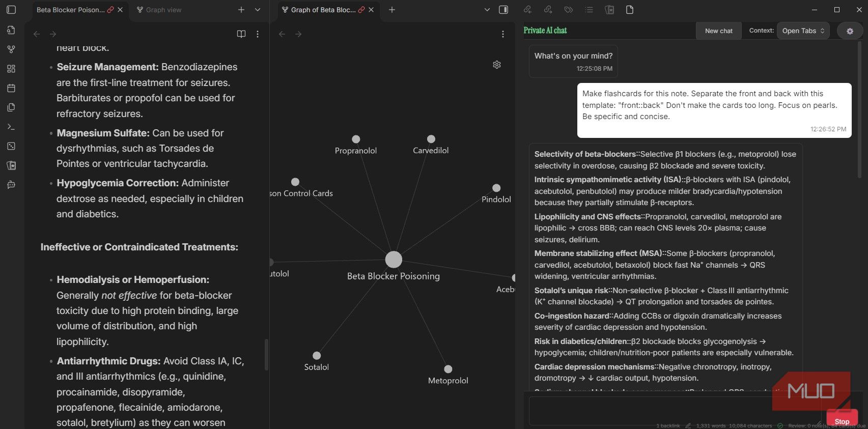Screen dimensions: 868x429
Task: Open tags panel icon
Action: pos(569,10)
